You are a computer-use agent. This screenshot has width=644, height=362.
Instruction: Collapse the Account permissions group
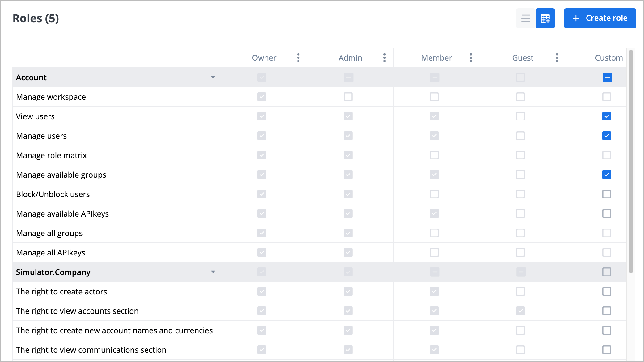213,77
